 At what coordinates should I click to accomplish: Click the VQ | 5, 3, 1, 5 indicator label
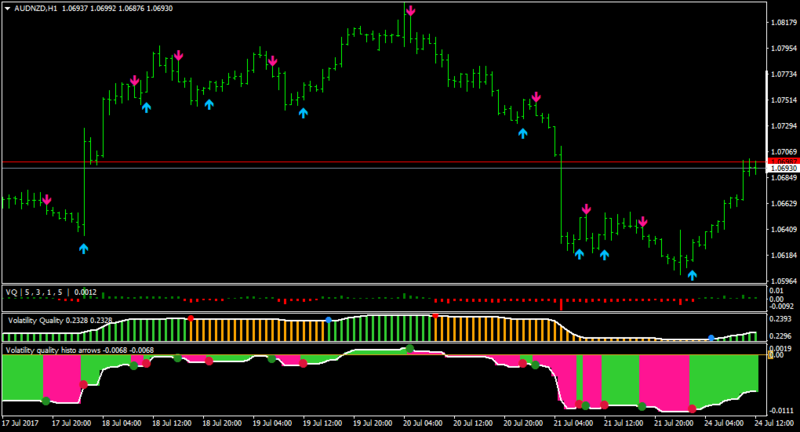[51, 292]
